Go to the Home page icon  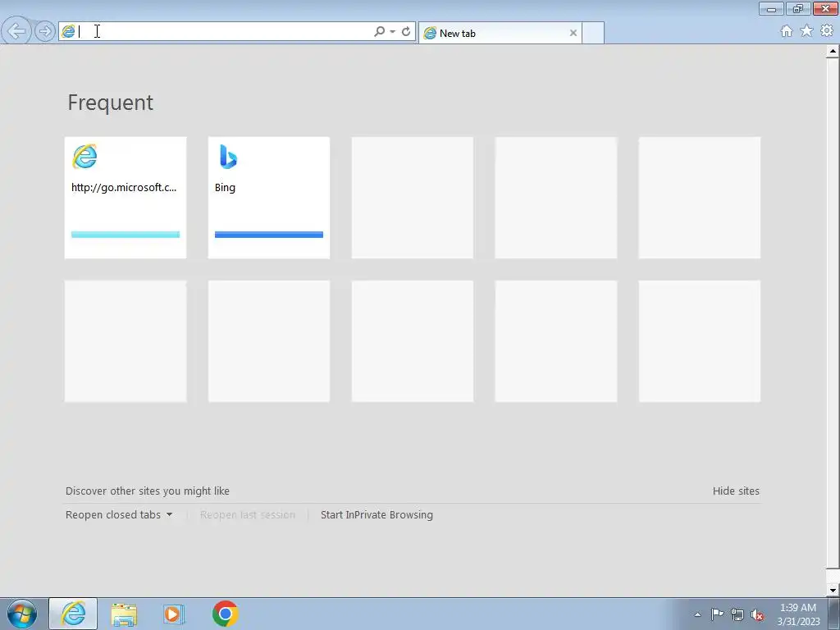(x=787, y=31)
